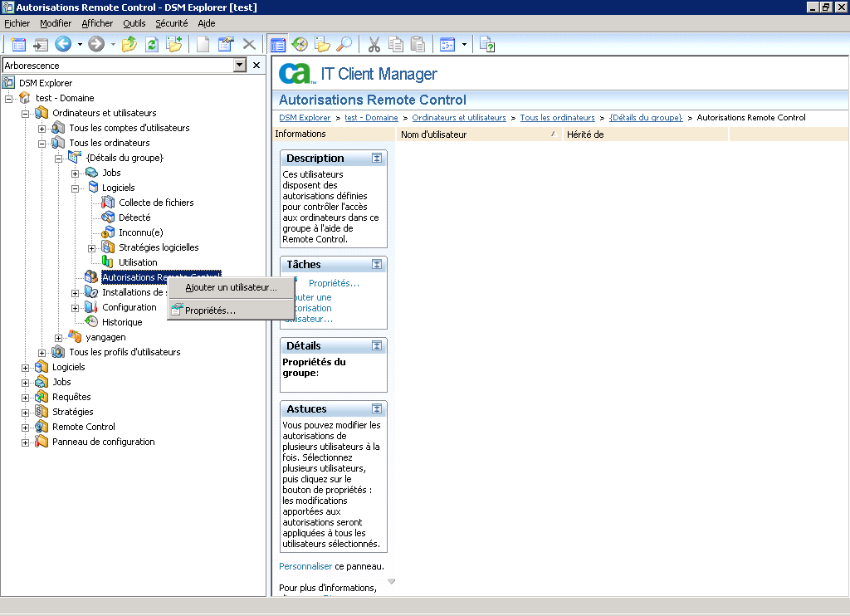Click the Copy icon in the toolbar
The image size is (850, 616).
[397, 44]
